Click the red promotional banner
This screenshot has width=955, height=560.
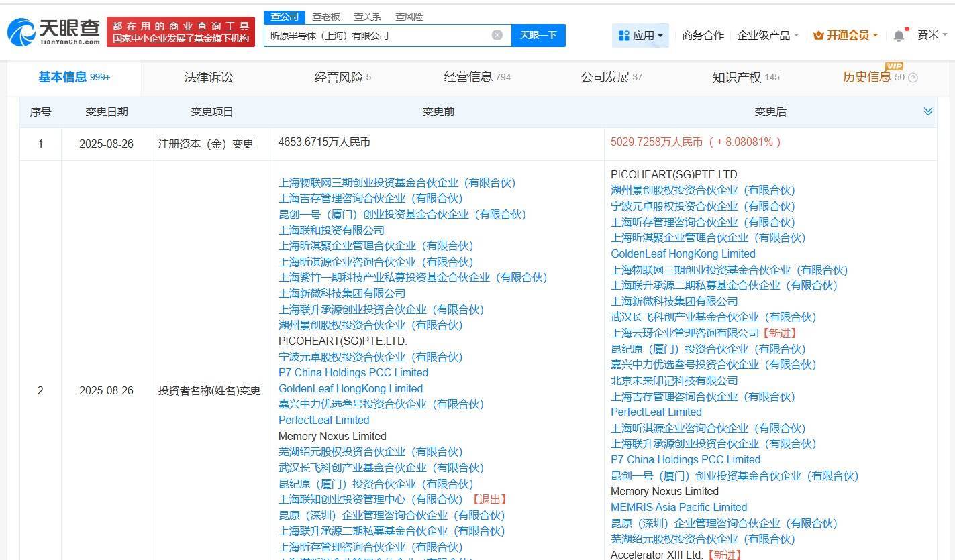pyautogui.click(x=181, y=32)
